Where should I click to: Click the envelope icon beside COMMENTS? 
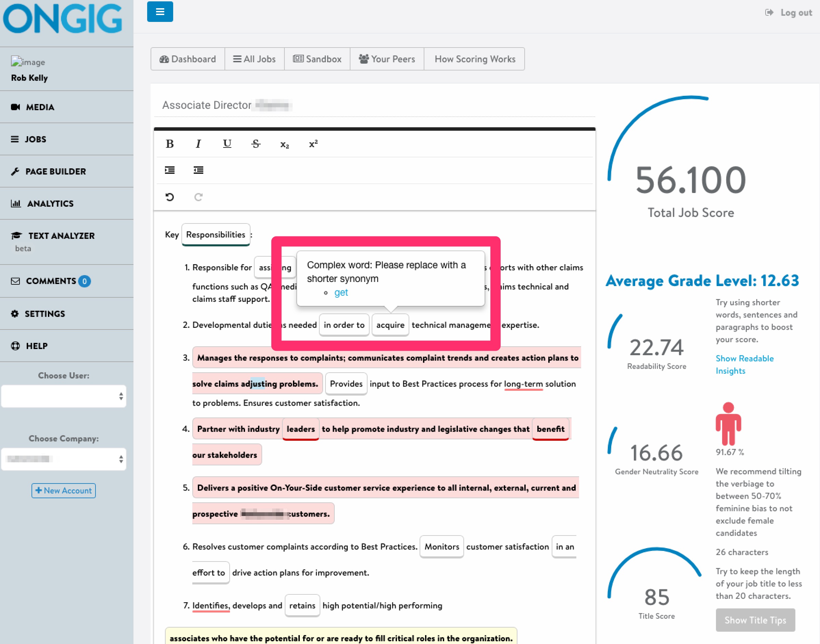(x=15, y=281)
